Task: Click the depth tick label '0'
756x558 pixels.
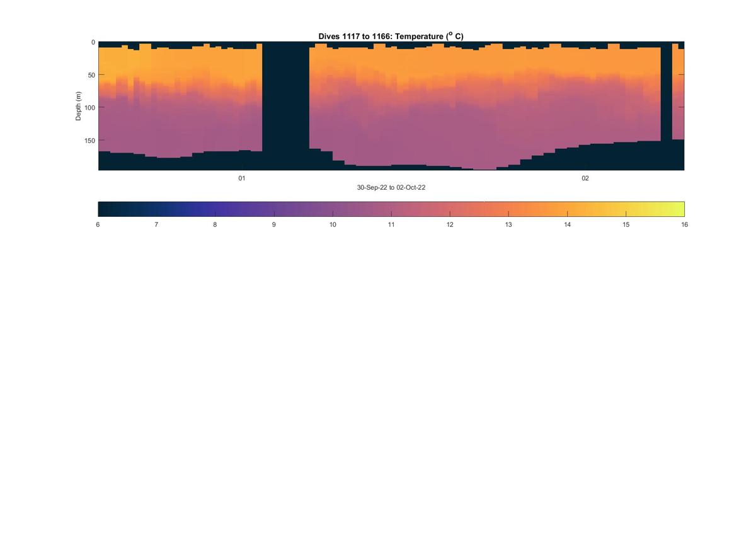Action: coord(93,42)
